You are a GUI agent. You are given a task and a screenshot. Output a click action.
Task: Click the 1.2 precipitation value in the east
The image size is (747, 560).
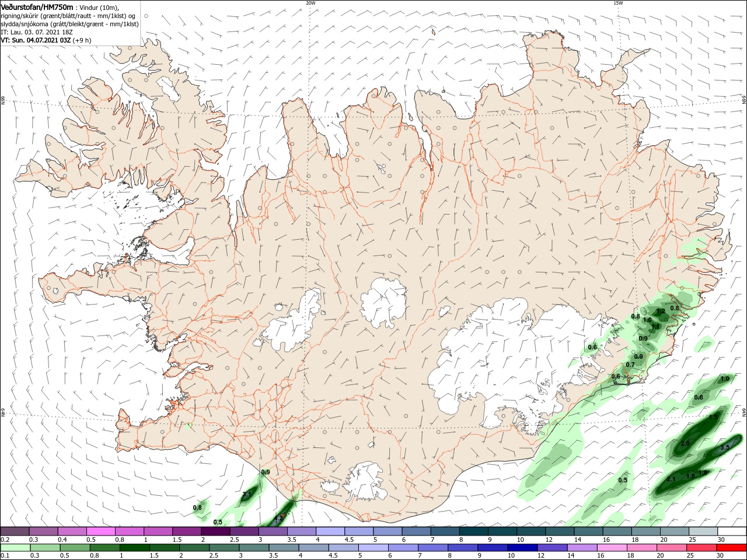[661, 311]
